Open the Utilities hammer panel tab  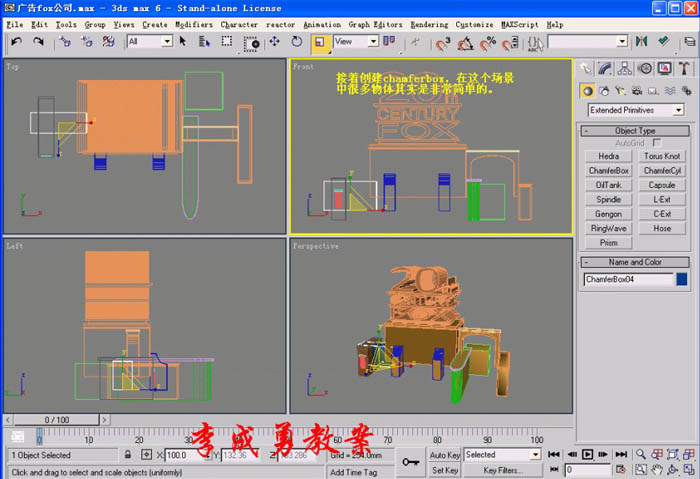point(684,68)
